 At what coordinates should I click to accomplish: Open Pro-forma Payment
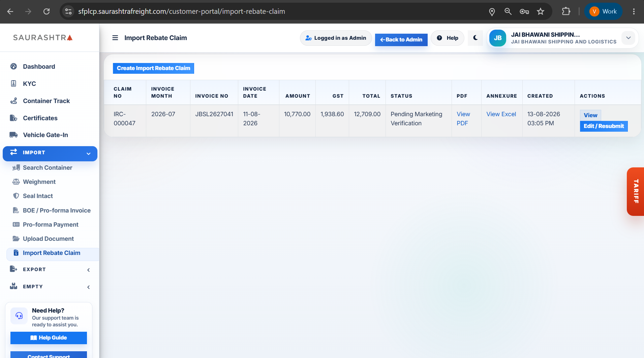pyautogui.click(x=51, y=225)
